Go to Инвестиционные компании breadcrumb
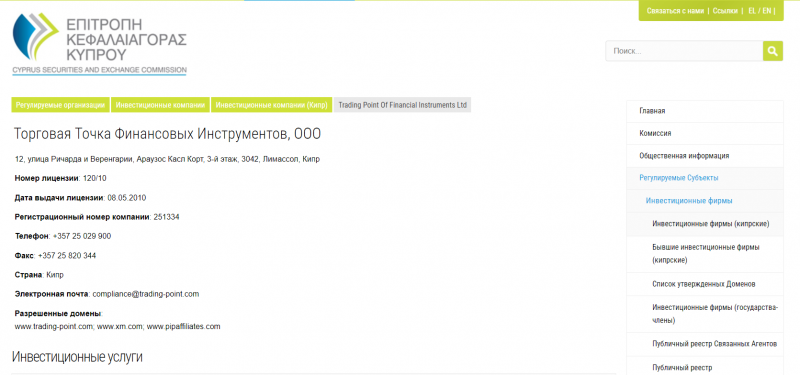 160,105
